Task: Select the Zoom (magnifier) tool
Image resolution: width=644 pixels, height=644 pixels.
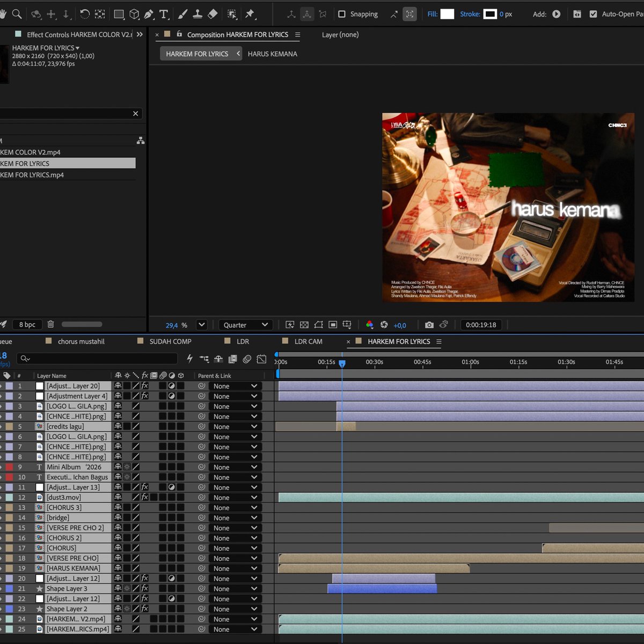Action: [17, 14]
